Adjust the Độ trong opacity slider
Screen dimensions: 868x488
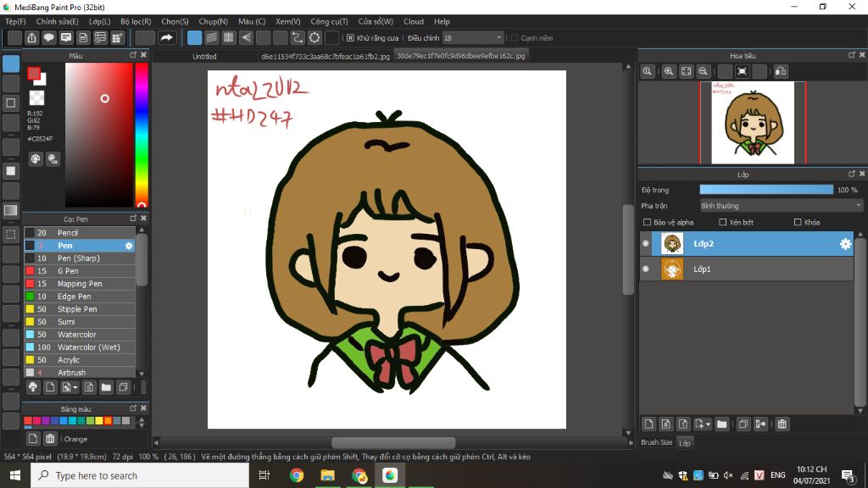766,190
